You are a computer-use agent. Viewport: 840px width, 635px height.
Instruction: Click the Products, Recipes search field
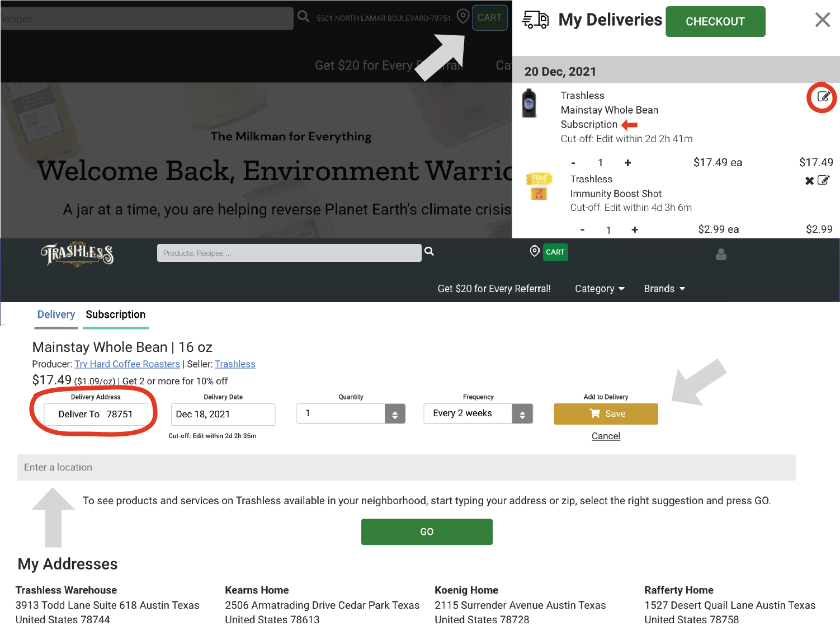[x=289, y=253]
